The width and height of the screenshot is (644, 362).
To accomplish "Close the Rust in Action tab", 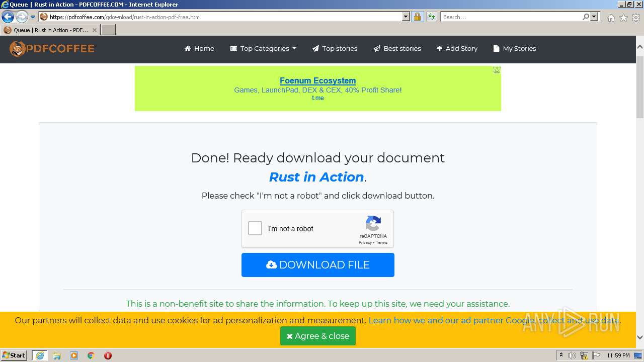I will pyautogui.click(x=95, y=30).
